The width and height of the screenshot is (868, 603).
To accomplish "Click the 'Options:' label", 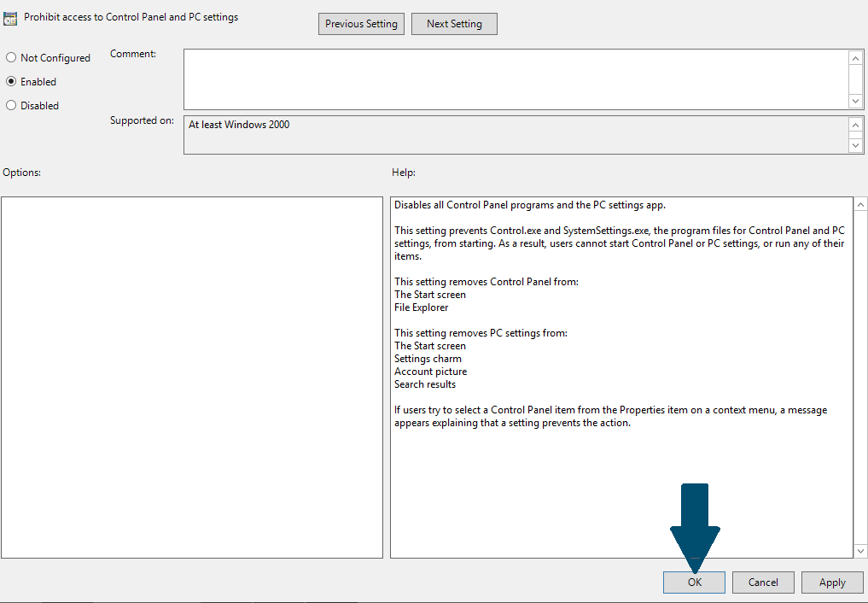I will 21,173.
